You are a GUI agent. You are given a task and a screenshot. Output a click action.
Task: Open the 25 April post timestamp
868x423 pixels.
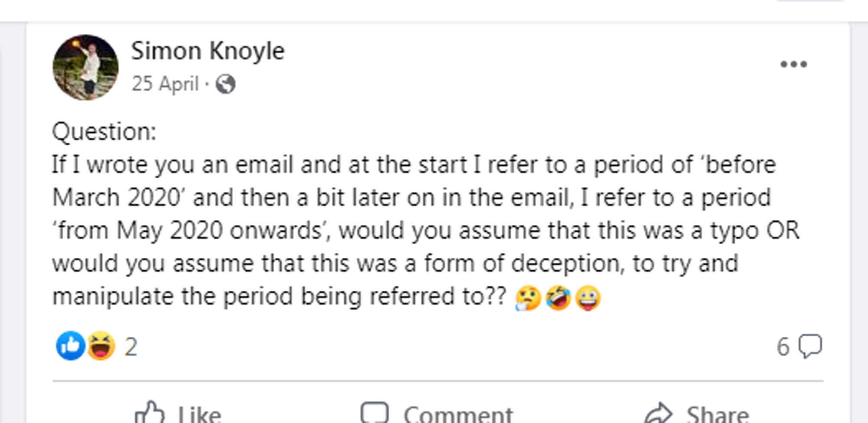(x=165, y=84)
